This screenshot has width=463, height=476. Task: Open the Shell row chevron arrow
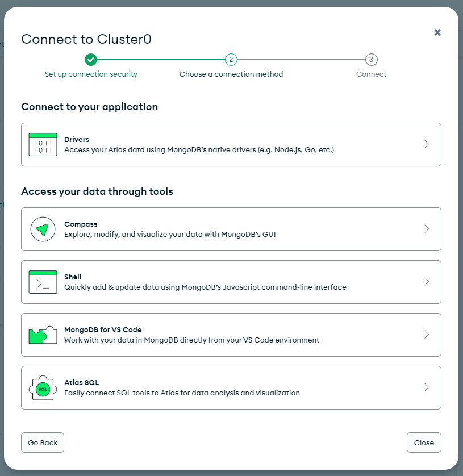click(x=427, y=282)
